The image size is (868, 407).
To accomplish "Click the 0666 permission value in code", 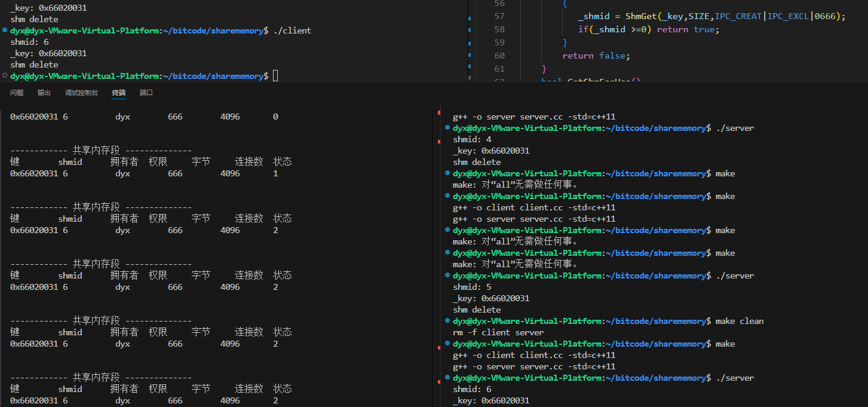I will (826, 16).
